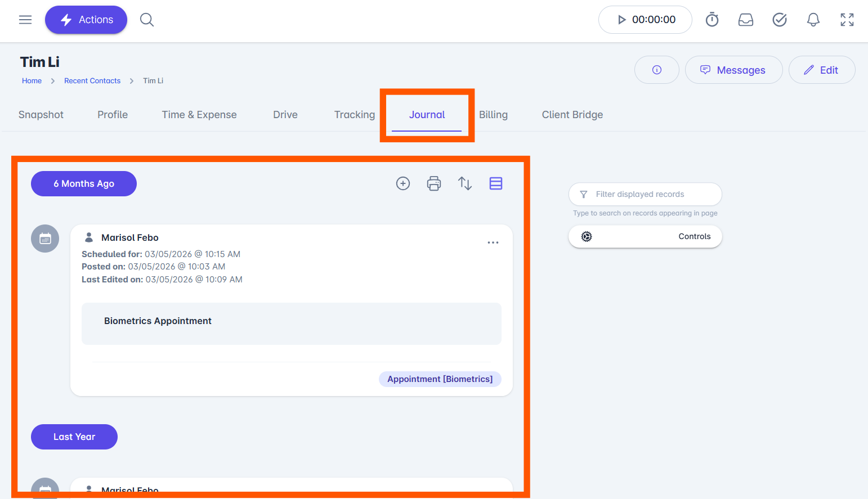Open entry options for the Biometrics Appointment
The width and height of the screenshot is (868, 499).
click(x=493, y=242)
